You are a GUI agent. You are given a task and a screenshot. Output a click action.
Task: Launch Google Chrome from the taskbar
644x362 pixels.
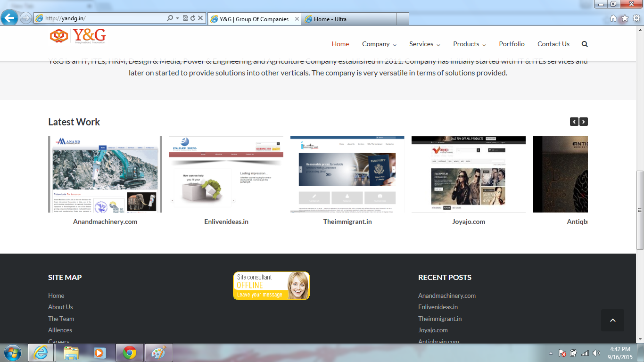point(130,353)
